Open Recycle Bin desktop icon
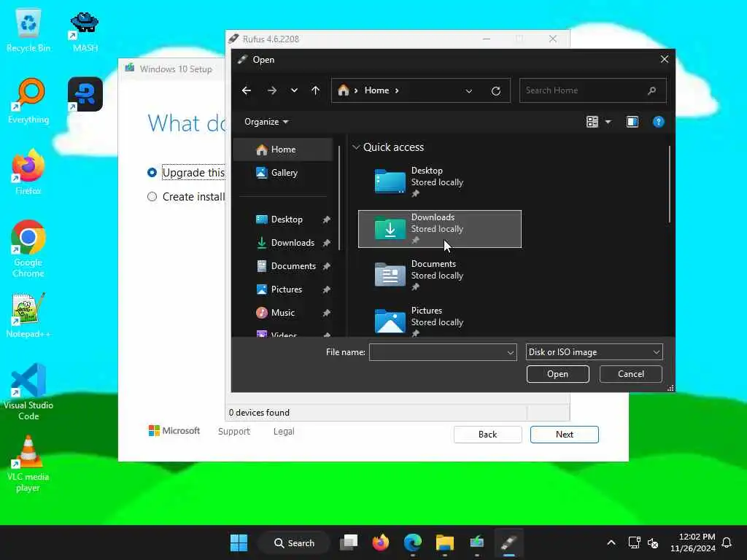 [x=28, y=31]
